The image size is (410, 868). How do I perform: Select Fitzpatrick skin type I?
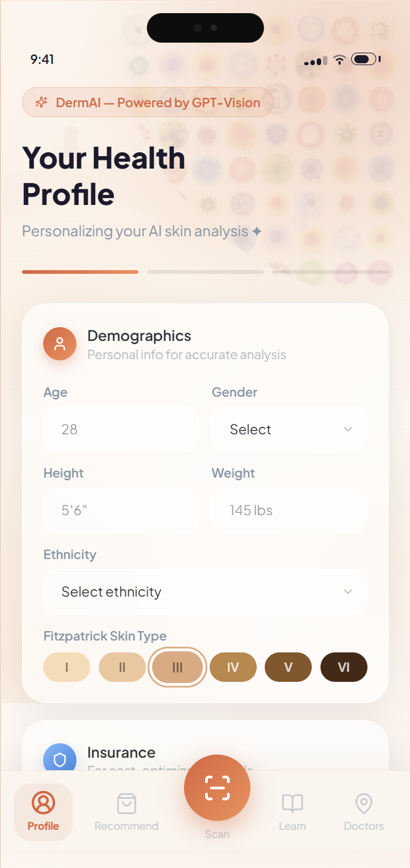click(67, 667)
